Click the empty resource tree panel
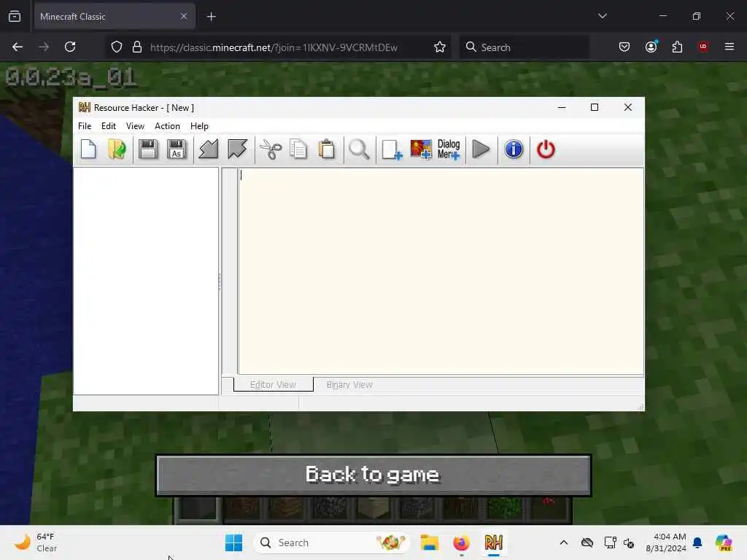 point(146,281)
